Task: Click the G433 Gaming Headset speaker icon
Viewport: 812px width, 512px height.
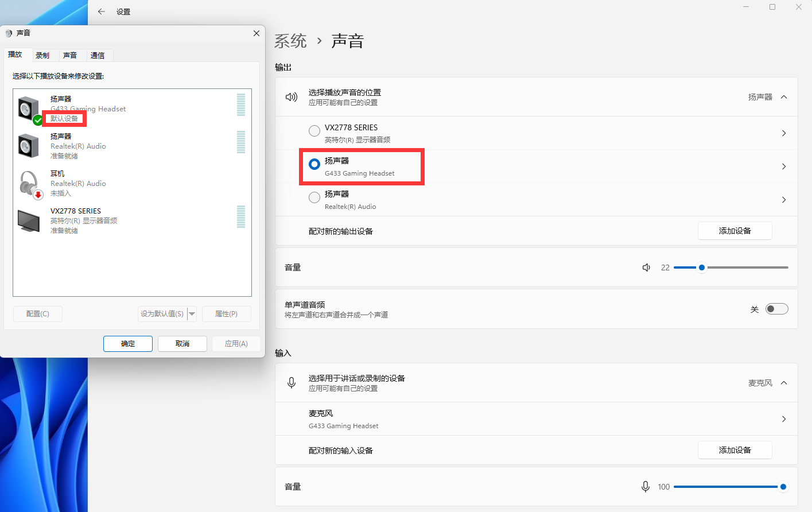Action: (x=29, y=108)
